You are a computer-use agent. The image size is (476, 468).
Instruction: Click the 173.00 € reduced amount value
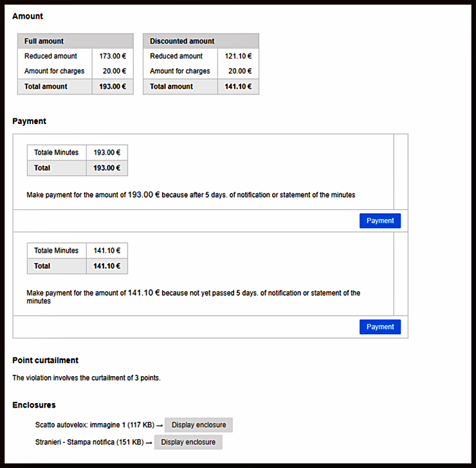(x=113, y=56)
